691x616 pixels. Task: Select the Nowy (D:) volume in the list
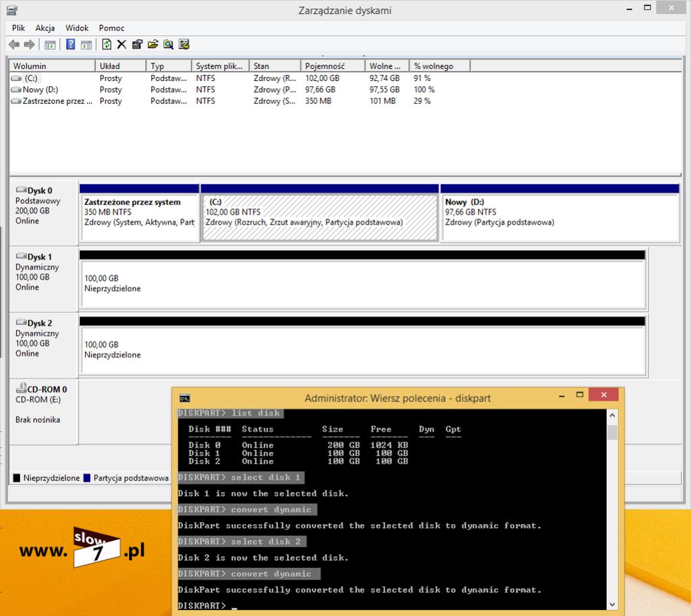point(40,90)
